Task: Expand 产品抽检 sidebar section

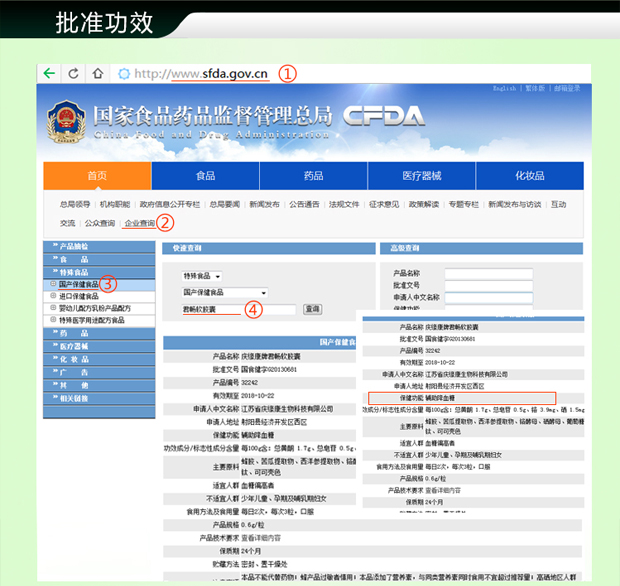Action: (x=99, y=247)
